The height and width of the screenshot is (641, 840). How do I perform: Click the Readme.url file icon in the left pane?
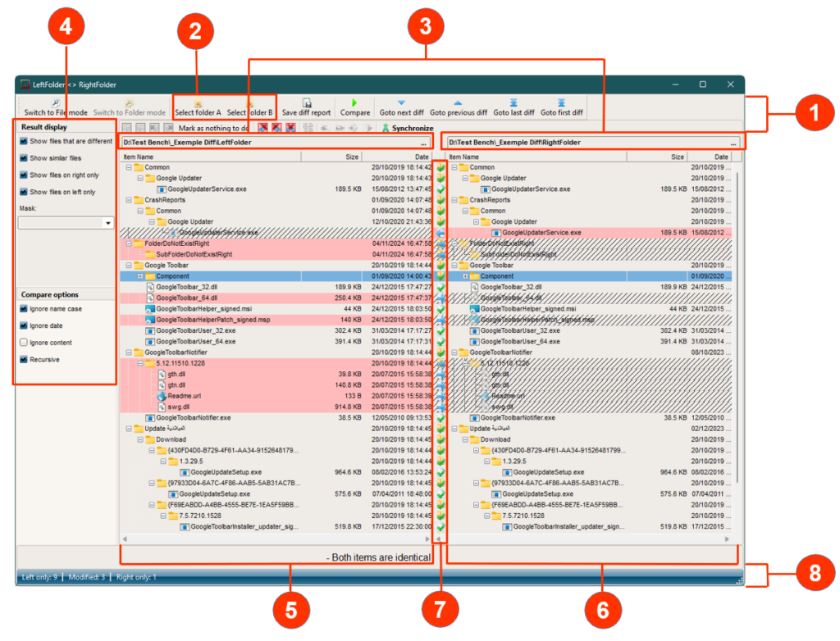click(162, 396)
